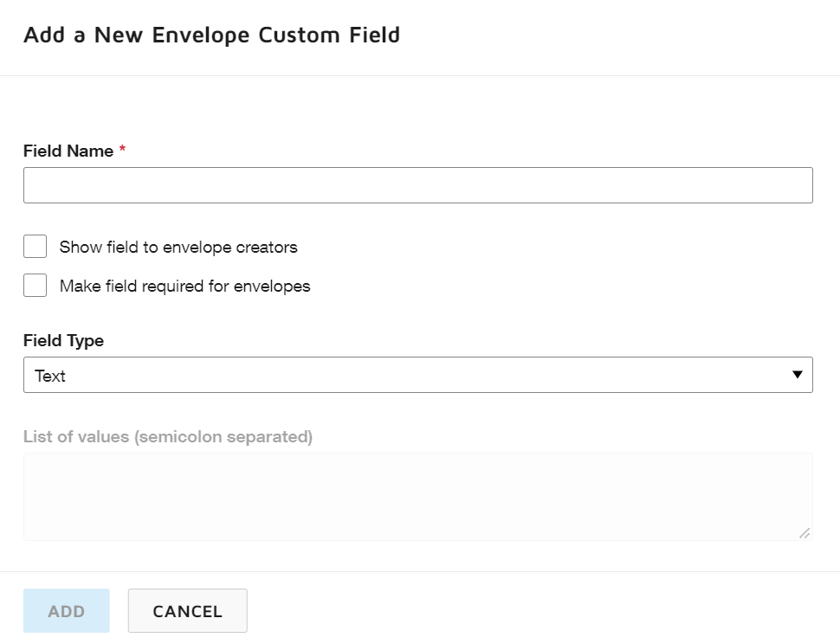
Task: Expand the Field Type selector showing Text
Action: tap(418, 375)
